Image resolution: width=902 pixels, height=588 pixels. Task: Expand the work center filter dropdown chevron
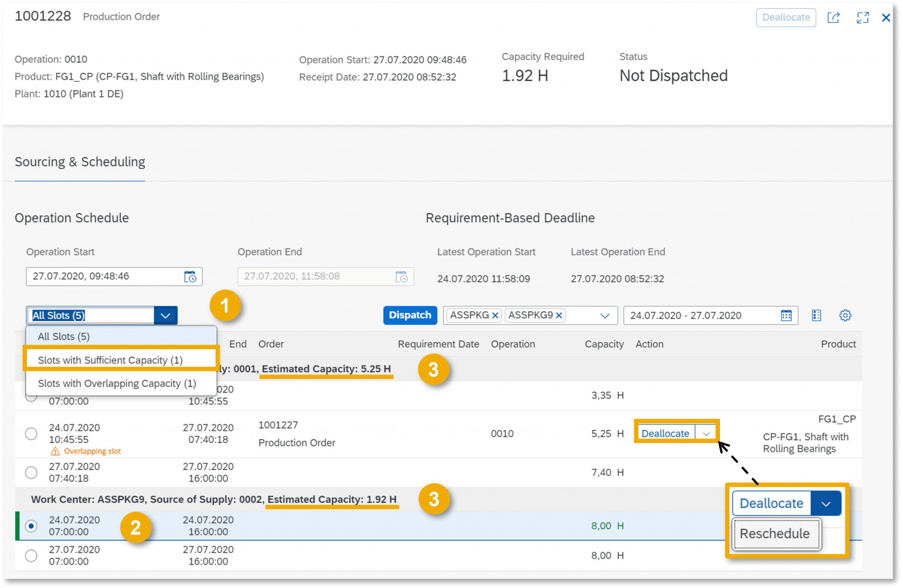click(605, 315)
